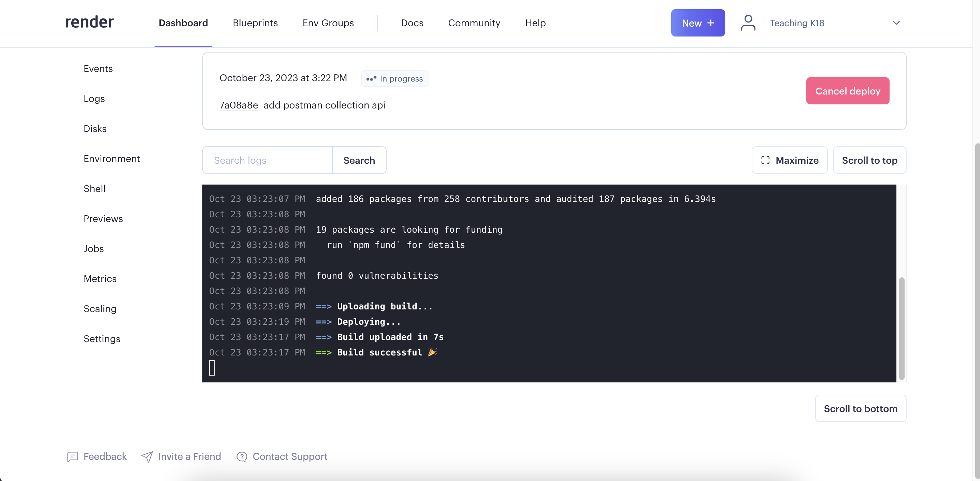Click the Contact Support question mark icon
Image resolution: width=980 pixels, height=481 pixels.
tap(242, 457)
